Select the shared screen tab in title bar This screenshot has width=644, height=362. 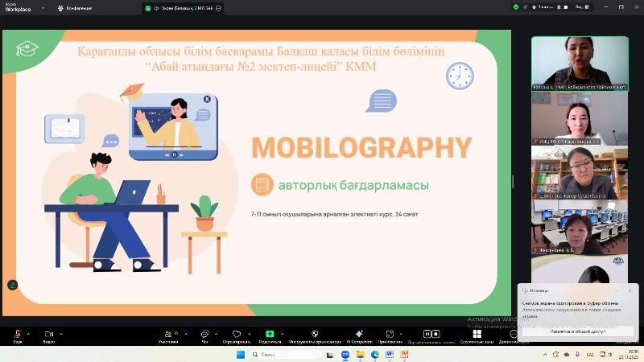181,8
